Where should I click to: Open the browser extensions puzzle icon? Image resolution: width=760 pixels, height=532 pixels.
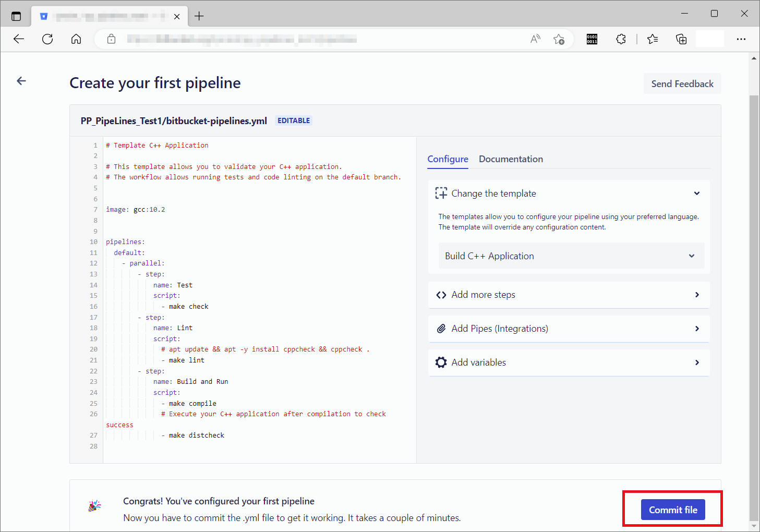pyautogui.click(x=621, y=39)
